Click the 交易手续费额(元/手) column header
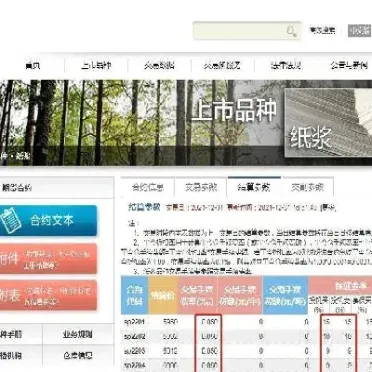 tap(240, 295)
